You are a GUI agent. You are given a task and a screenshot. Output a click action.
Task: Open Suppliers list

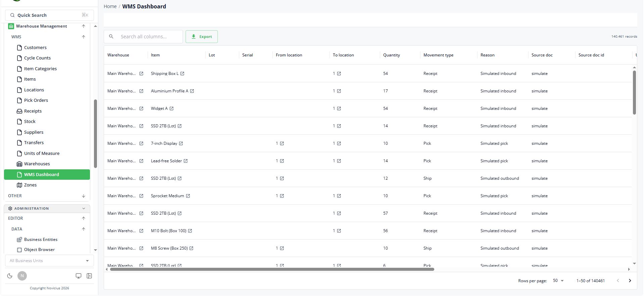tap(47, 132)
